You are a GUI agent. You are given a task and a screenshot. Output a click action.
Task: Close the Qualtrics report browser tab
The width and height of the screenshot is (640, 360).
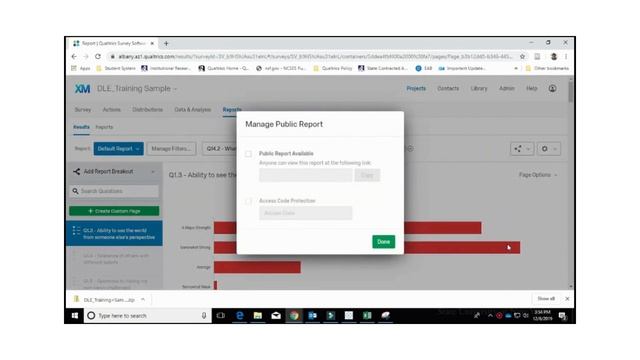(152, 43)
